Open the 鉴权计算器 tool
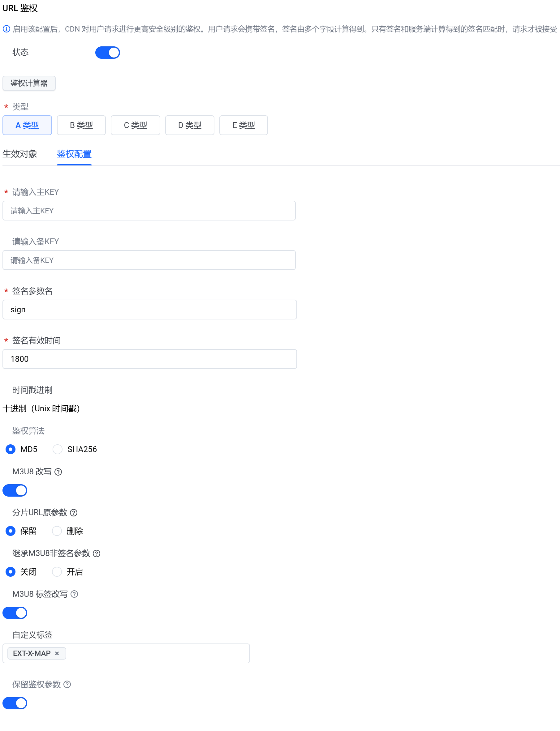The height and width of the screenshot is (731, 560). [x=29, y=83]
